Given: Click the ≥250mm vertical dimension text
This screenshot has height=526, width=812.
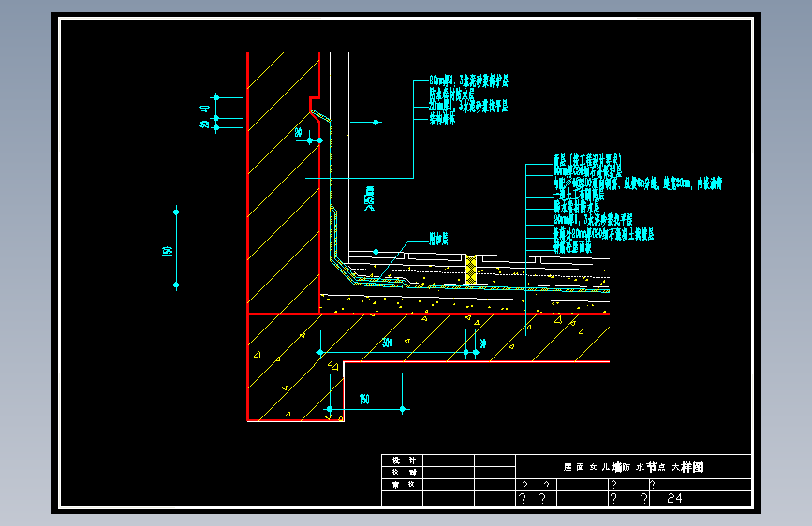Looking at the screenshot, I should (370, 198).
